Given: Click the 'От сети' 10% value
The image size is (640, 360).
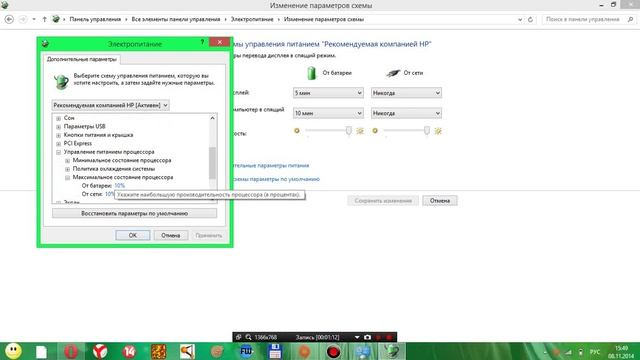Looking at the screenshot, I should (109, 194).
